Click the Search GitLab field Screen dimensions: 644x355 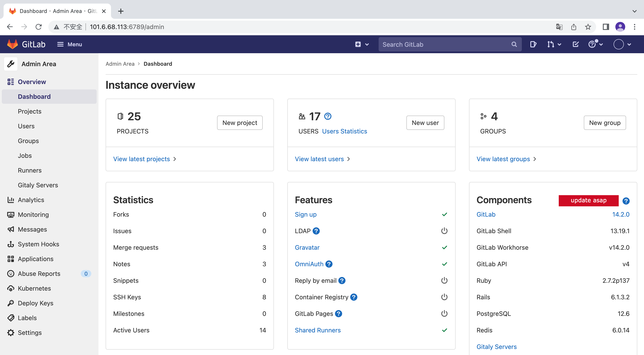click(450, 44)
